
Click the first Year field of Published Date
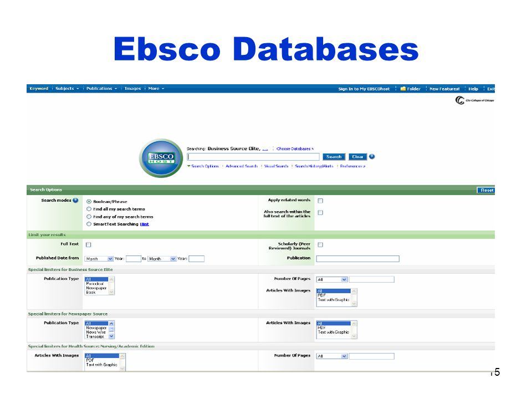134,259
